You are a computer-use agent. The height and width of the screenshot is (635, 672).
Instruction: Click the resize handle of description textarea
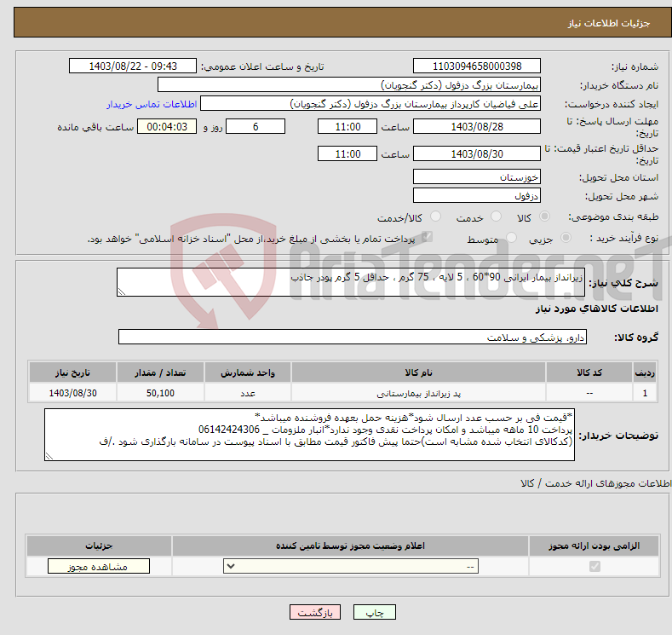122,292
